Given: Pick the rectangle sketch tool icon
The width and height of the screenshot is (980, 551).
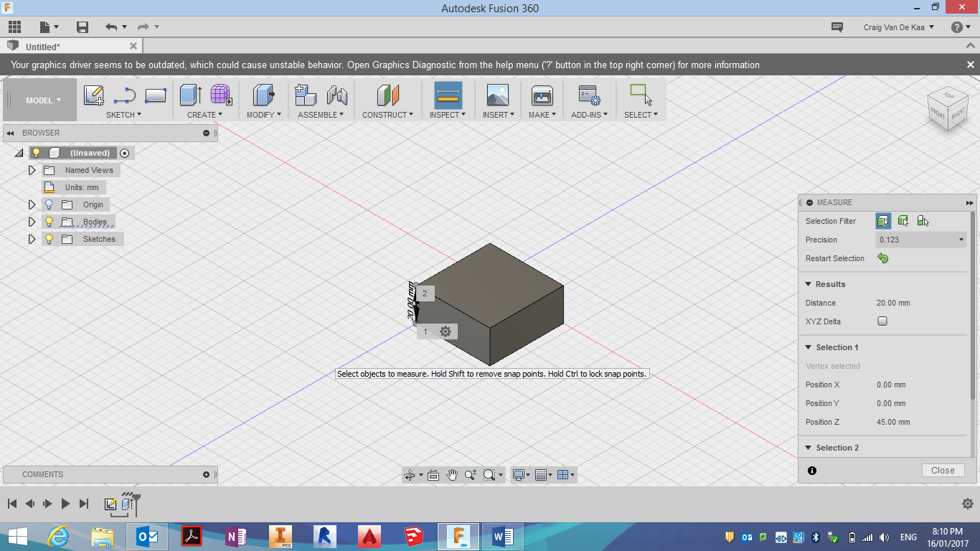Looking at the screenshot, I should (156, 95).
